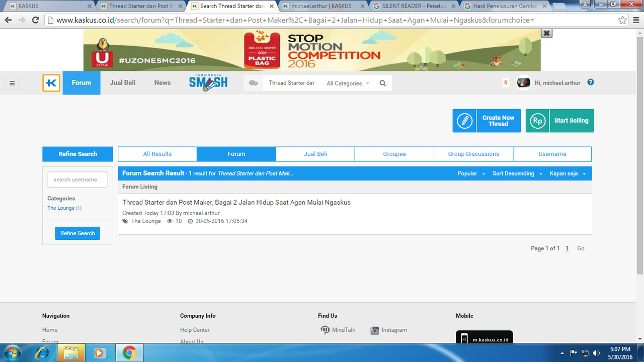
Task: Open thread Thread Starter dan Post Maker
Action: click(236, 203)
